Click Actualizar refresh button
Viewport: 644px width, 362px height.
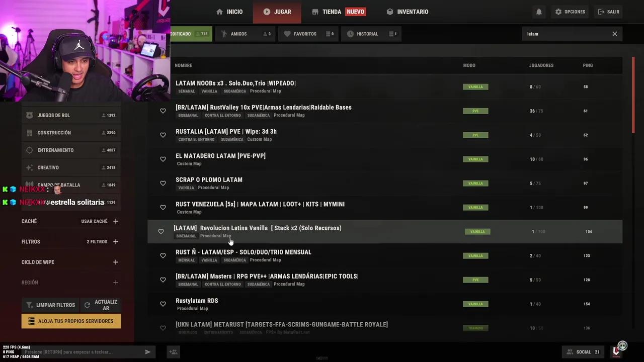(101, 305)
